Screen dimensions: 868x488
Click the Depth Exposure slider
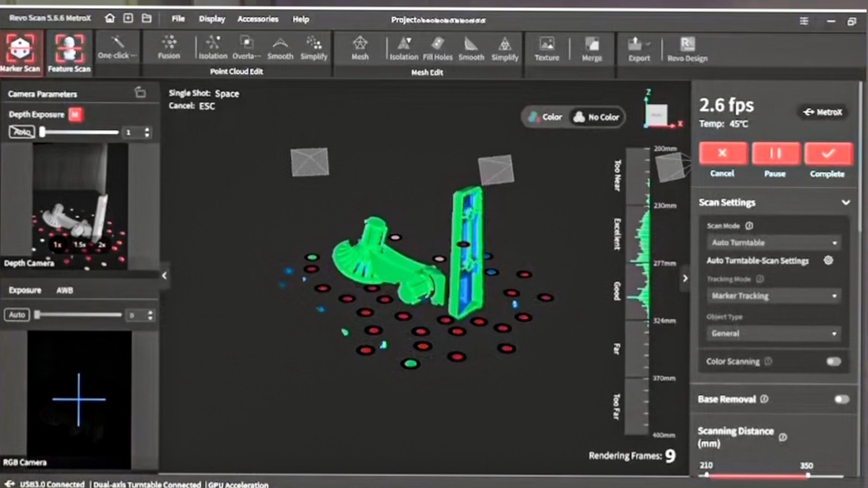80,132
